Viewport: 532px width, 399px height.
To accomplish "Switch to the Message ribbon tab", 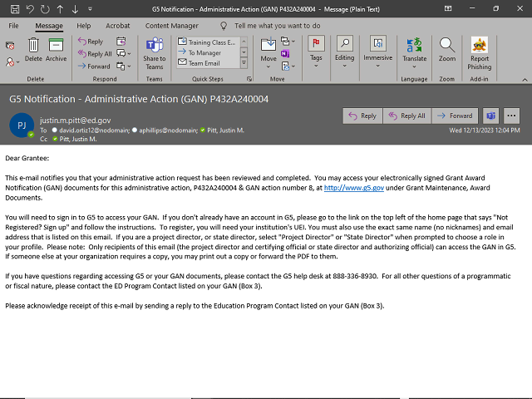I will click(x=49, y=26).
